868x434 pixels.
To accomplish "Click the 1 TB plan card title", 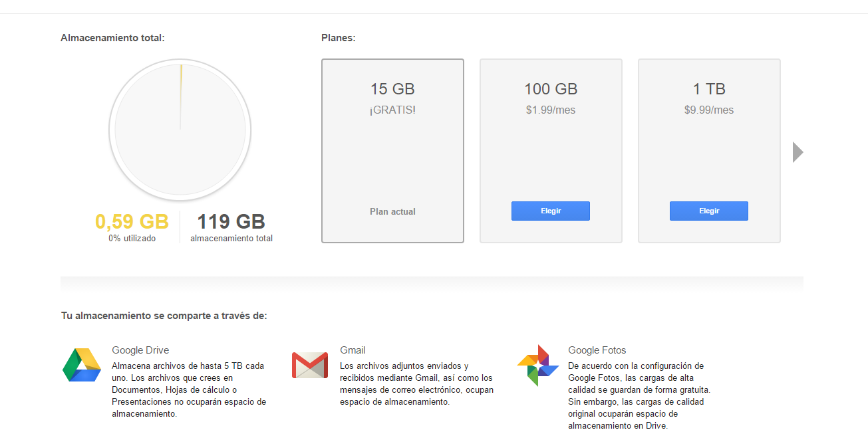I will coord(708,89).
